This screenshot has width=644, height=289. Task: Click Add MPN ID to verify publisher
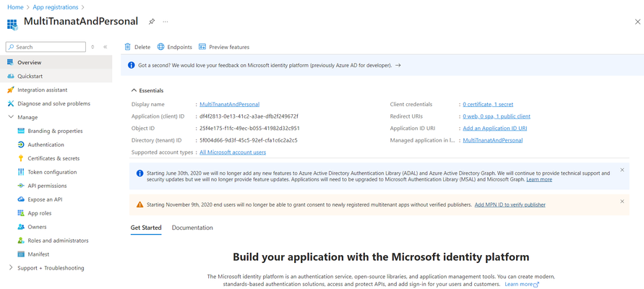510,204
